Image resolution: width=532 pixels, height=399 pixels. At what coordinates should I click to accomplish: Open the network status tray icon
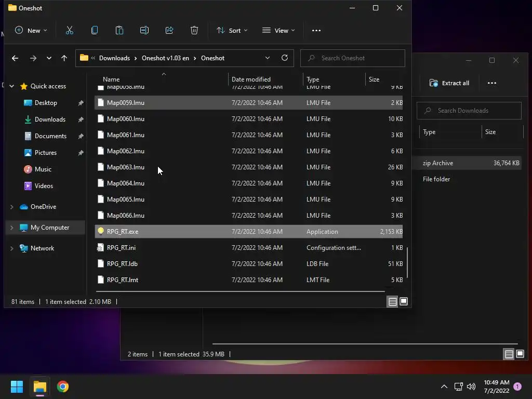pos(458,387)
